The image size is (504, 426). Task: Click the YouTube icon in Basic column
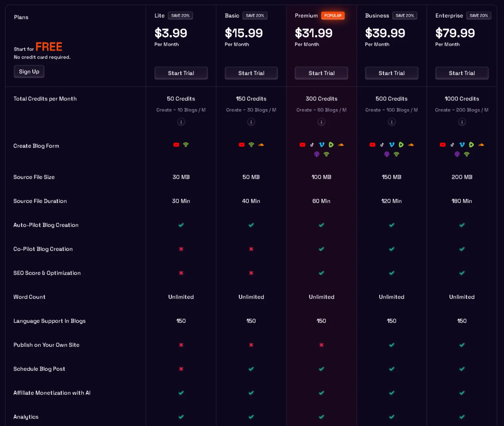point(242,145)
